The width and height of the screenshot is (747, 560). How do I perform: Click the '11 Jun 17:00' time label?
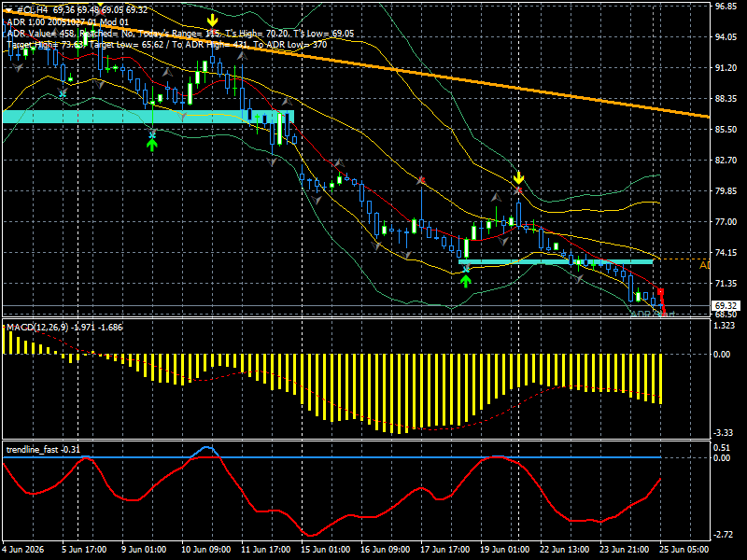click(x=266, y=550)
